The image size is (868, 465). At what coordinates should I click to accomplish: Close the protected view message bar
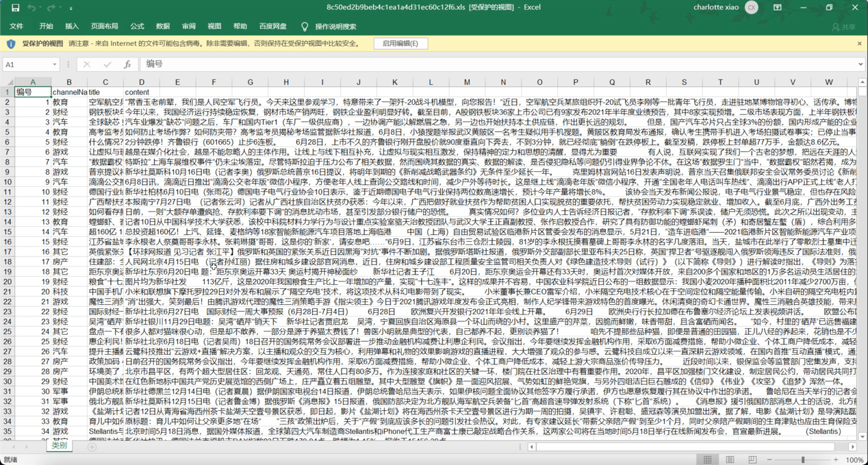tap(860, 43)
